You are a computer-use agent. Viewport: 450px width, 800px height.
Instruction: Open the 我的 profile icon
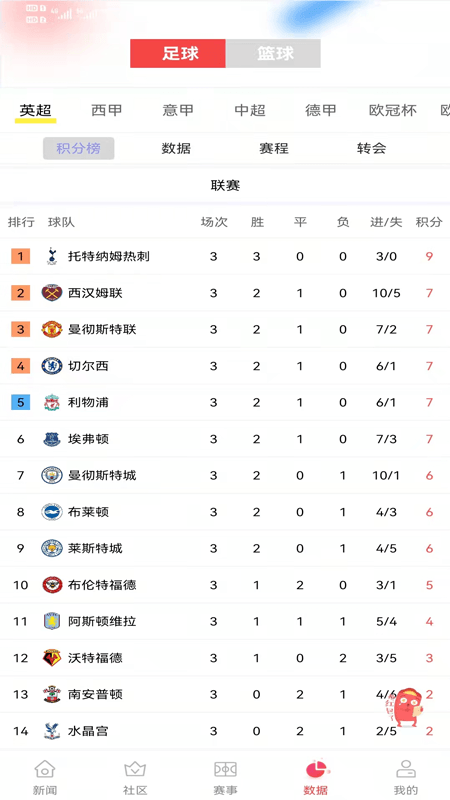pos(406,769)
